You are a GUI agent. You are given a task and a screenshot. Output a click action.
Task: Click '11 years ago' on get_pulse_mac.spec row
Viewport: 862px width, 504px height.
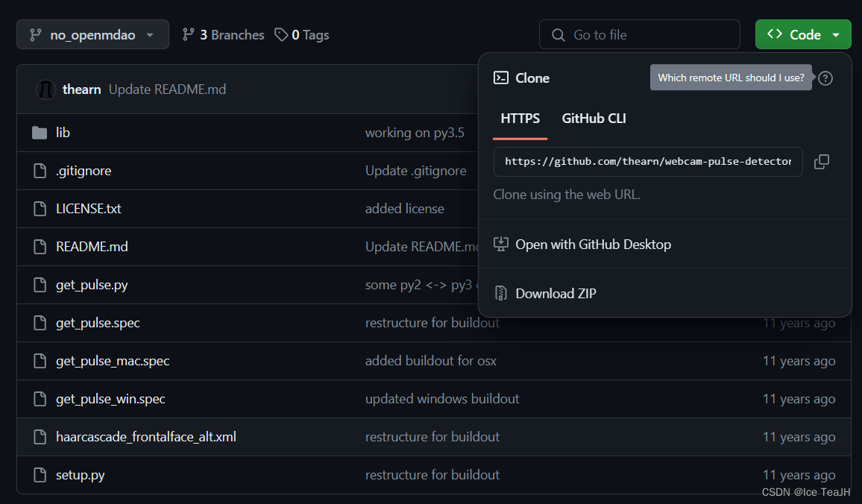[799, 361]
